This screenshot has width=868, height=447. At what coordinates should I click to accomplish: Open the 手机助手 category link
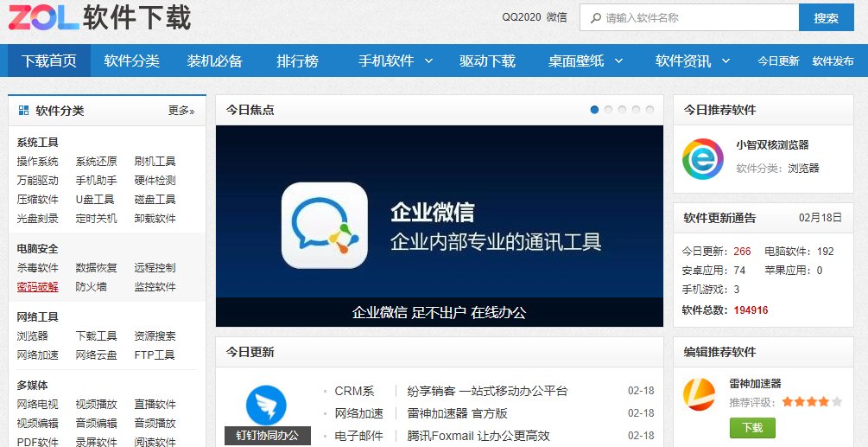coord(97,181)
